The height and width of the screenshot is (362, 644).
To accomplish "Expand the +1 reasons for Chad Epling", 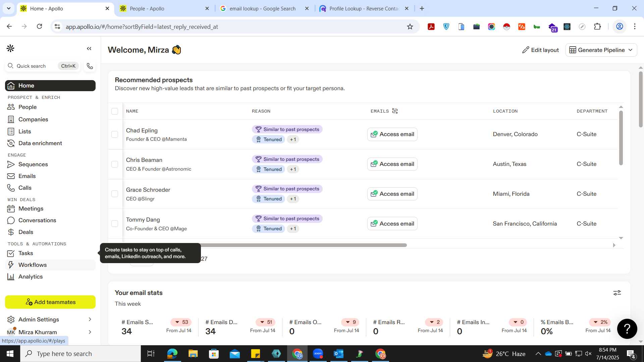I will [x=293, y=139].
